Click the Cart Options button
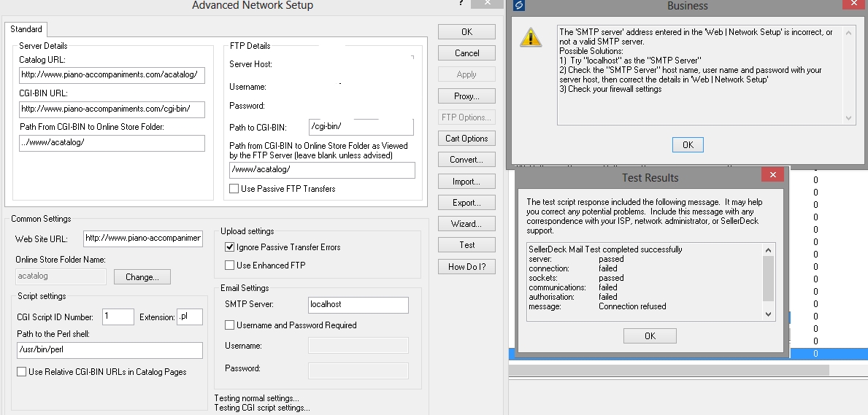The height and width of the screenshot is (415, 868). [466, 139]
